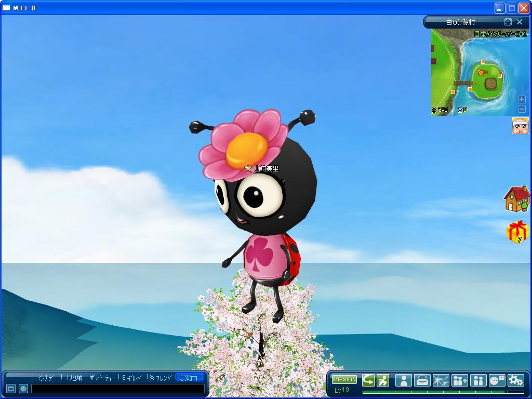Switch to the ご案内 chat tab

[189, 378]
